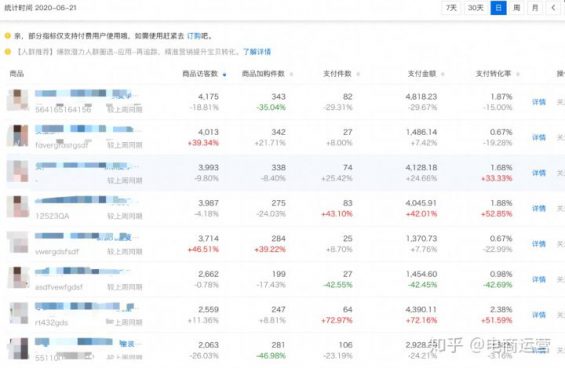
Task: Click product code 12523QA
Action: [52, 216]
